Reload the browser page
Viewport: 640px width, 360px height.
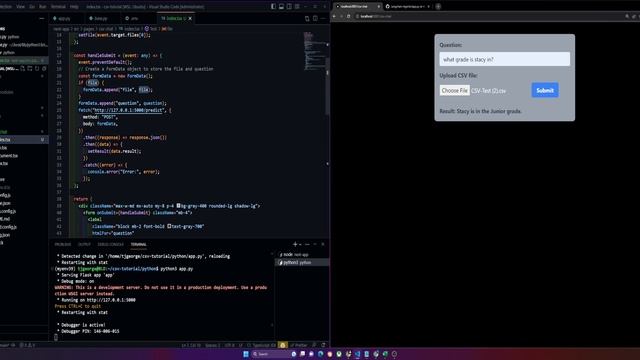click(349, 16)
